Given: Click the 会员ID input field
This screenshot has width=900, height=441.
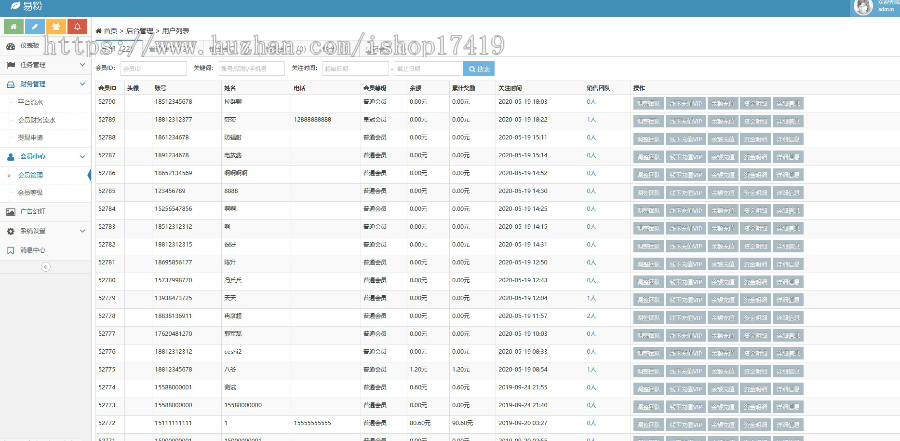Looking at the screenshot, I should [x=153, y=68].
